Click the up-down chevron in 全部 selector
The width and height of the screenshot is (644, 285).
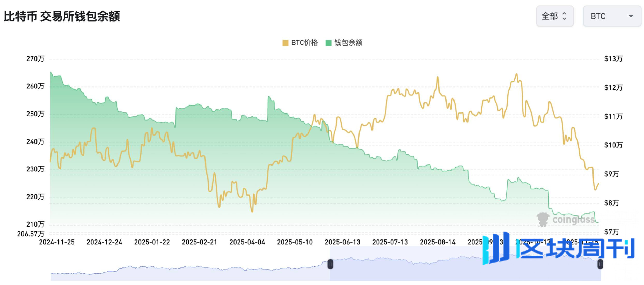(x=565, y=16)
